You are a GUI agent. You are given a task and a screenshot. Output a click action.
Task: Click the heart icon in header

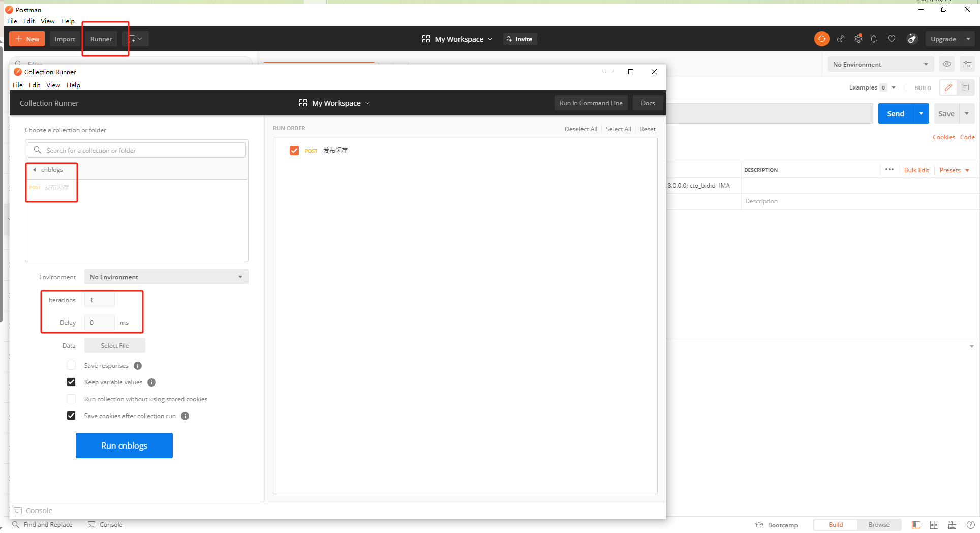pos(892,39)
